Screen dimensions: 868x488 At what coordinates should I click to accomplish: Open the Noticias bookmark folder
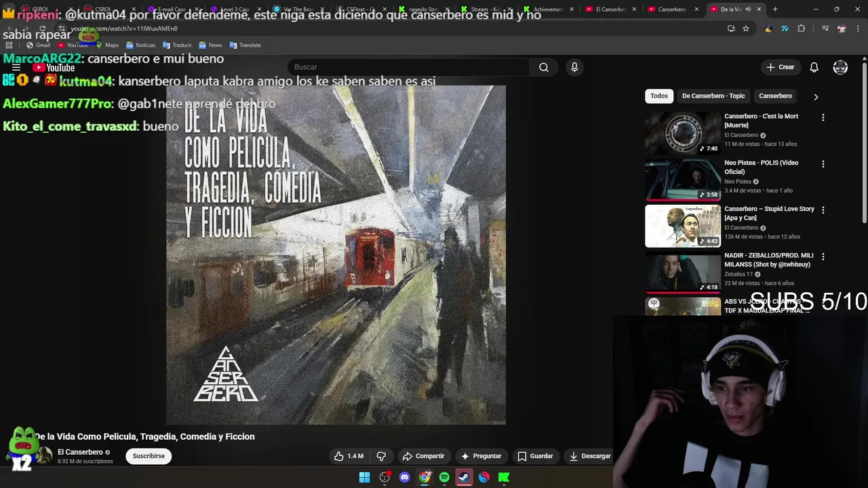click(x=140, y=45)
